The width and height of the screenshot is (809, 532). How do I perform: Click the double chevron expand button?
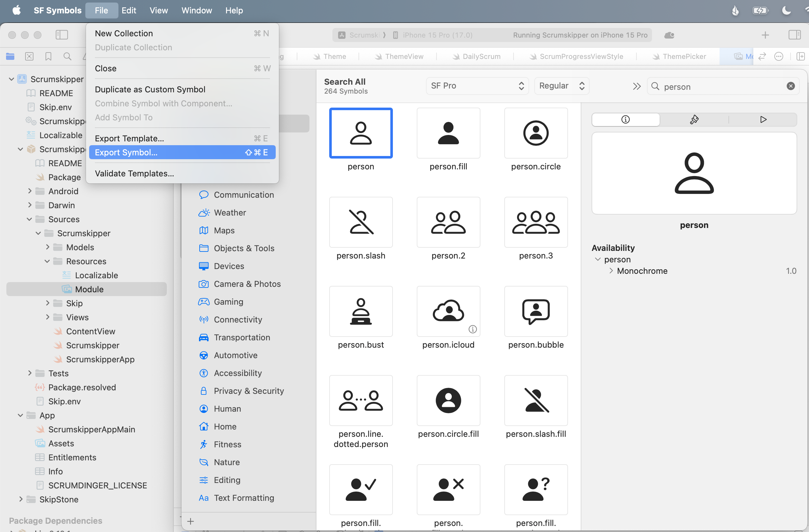pos(637,86)
